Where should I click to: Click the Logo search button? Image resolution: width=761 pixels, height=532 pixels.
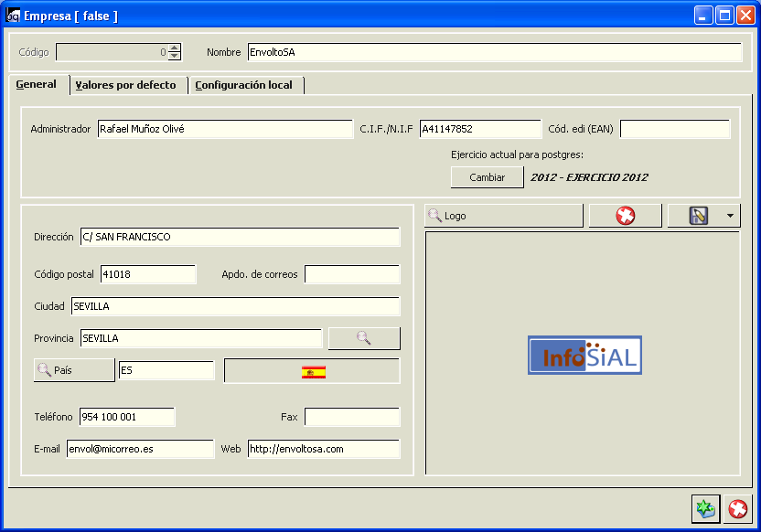pyautogui.click(x=504, y=216)
